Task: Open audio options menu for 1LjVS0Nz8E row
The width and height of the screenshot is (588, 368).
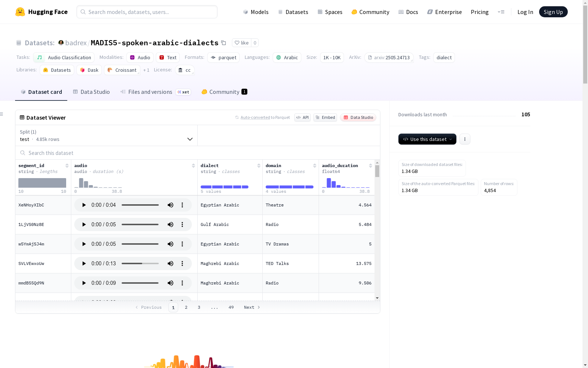Action: click(x=182, y=224)
